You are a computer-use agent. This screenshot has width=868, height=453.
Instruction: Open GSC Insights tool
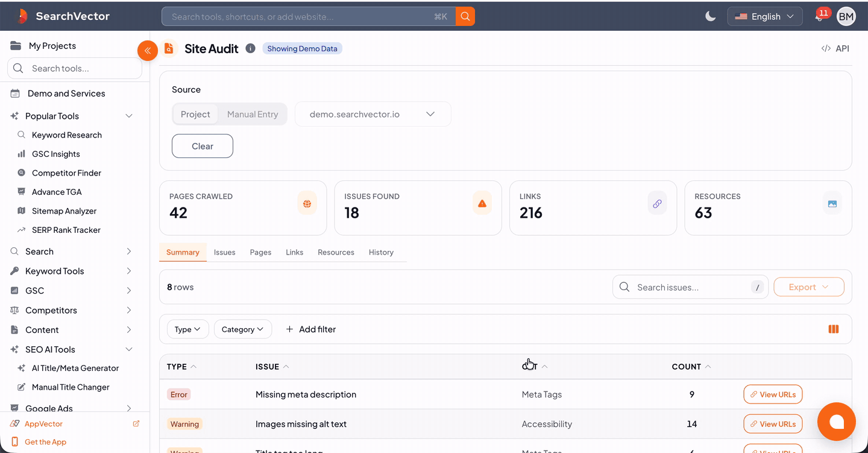coord(56,154)
